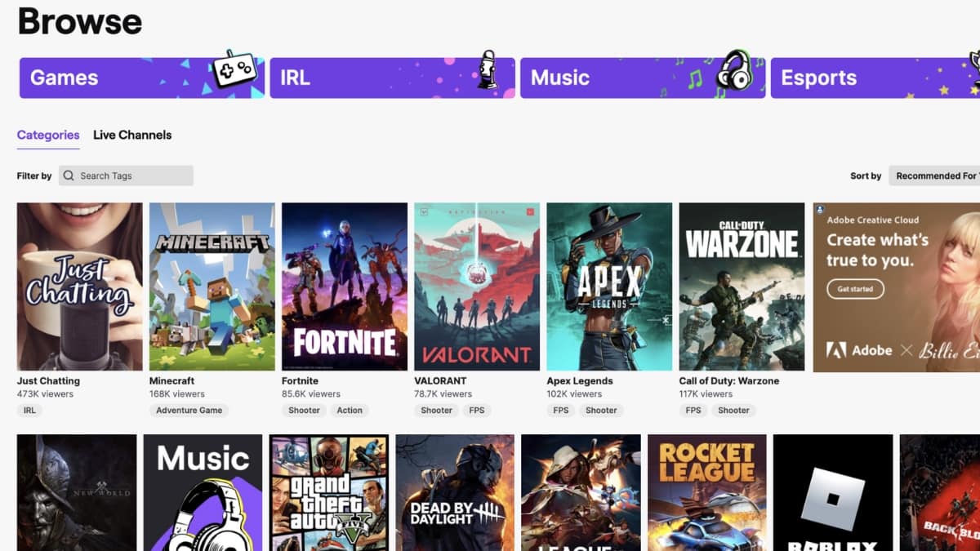Switch to the Live Channels tab
The image size is (980, 551).
(x=132, y=135)
